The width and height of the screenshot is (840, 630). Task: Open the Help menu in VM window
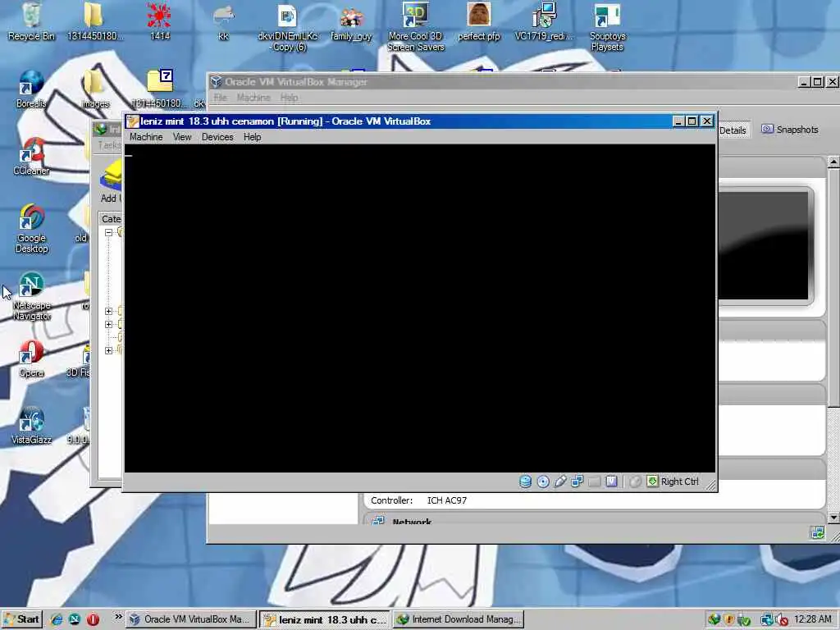253,137
